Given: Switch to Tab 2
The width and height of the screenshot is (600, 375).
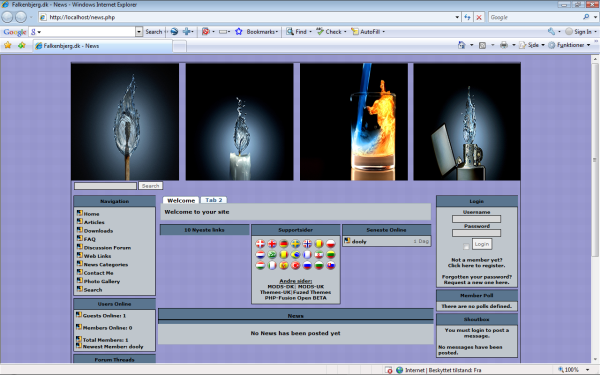Looking at the screenshot, I should (214, 200).
